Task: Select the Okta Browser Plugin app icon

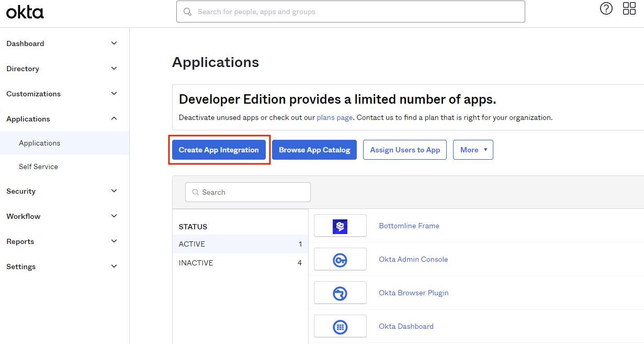Action: pos(340,292)
